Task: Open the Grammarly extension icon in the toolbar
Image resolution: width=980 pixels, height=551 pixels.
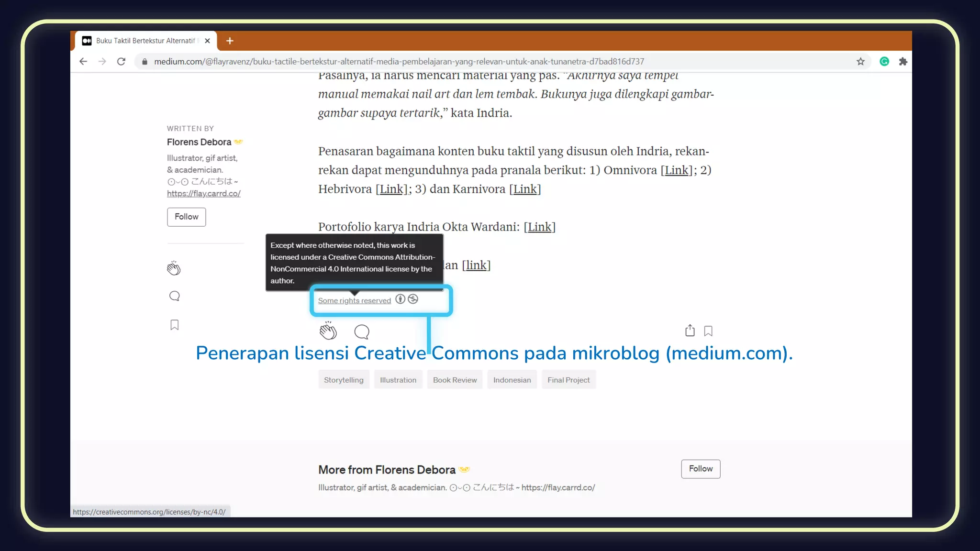Action: pos(884,61)
